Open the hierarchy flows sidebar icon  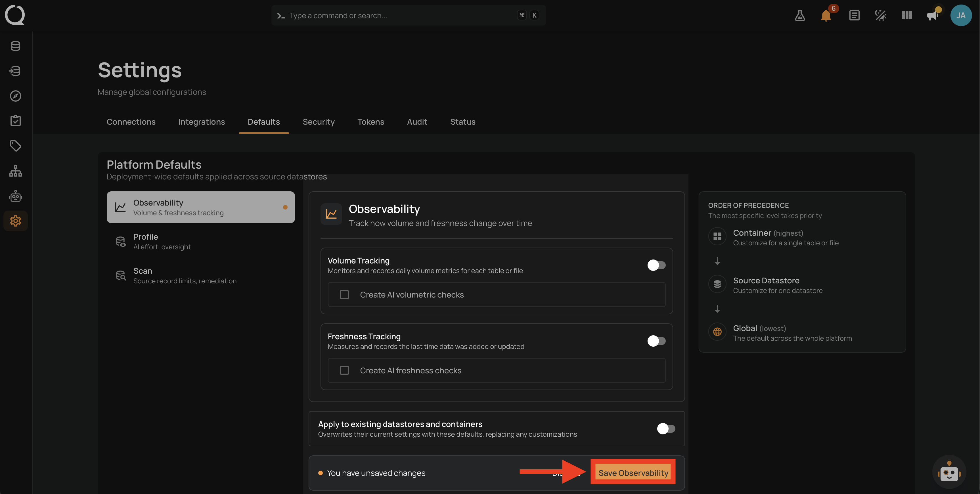pyautogui.click(x=16, y=171)
